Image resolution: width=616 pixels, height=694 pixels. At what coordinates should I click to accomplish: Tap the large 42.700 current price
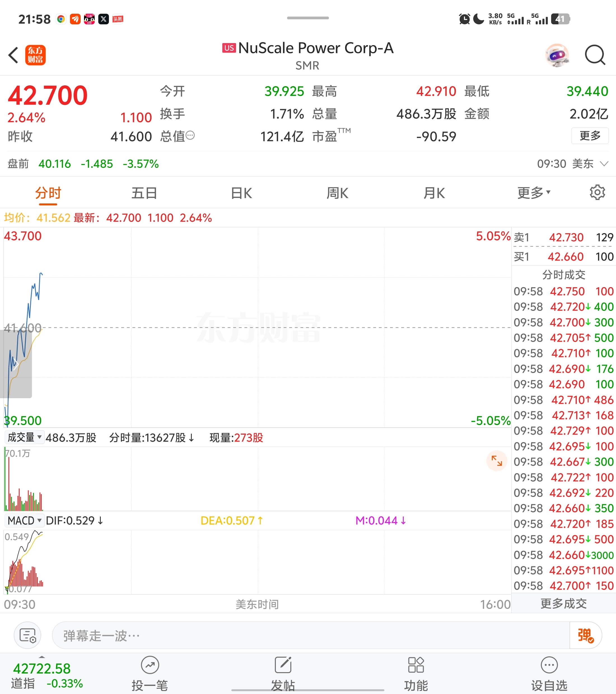48,95
